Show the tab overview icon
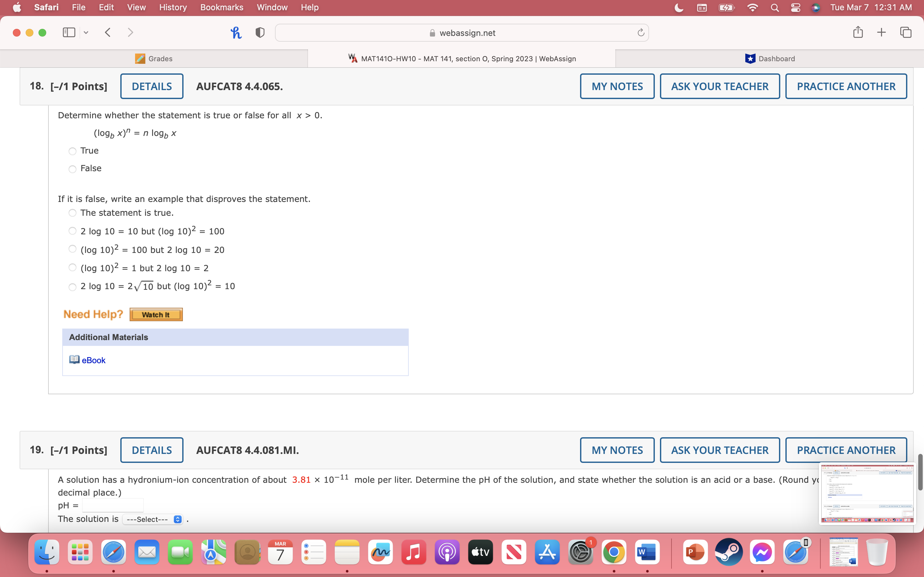This screenshot has width=924, height=577. click(x=906, y=32)
